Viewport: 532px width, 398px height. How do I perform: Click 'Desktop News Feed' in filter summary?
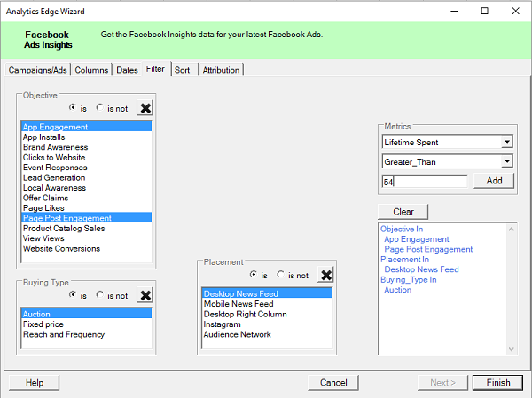(x=421, y=269)
